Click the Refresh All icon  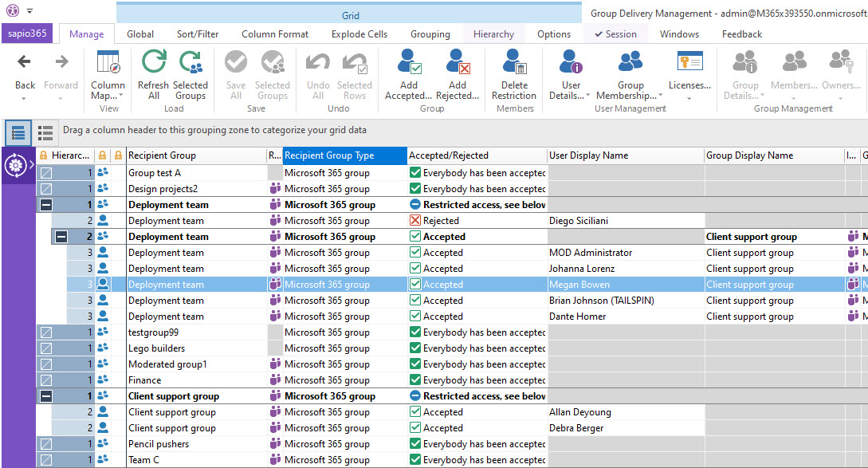coord(153,63)
